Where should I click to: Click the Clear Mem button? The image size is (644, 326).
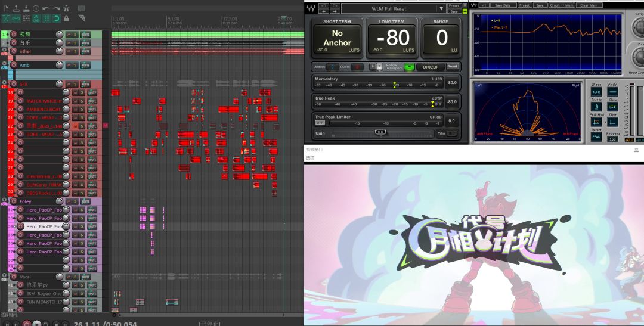[589, 5]
